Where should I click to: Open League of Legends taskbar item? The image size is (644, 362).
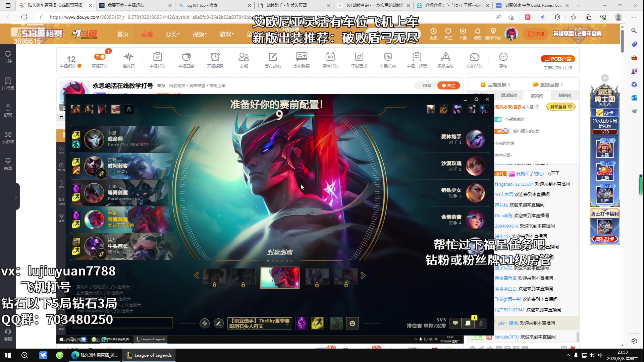coord(149,355)
